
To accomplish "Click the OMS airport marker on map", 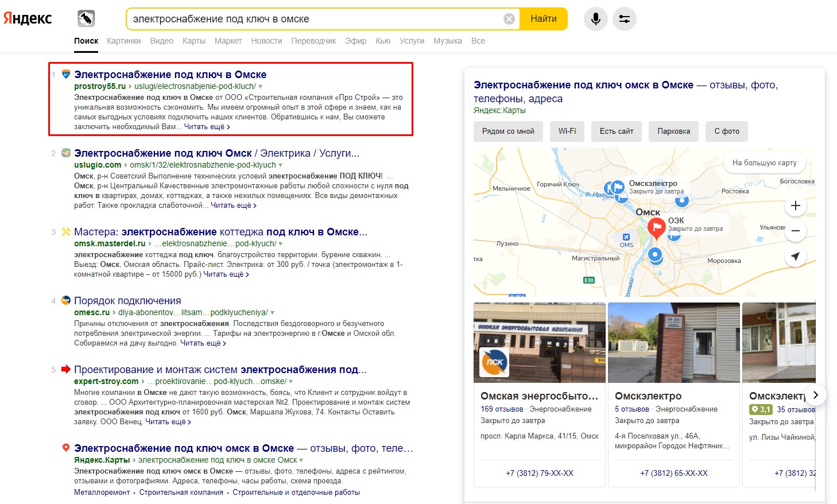I will tap(626, 237).
